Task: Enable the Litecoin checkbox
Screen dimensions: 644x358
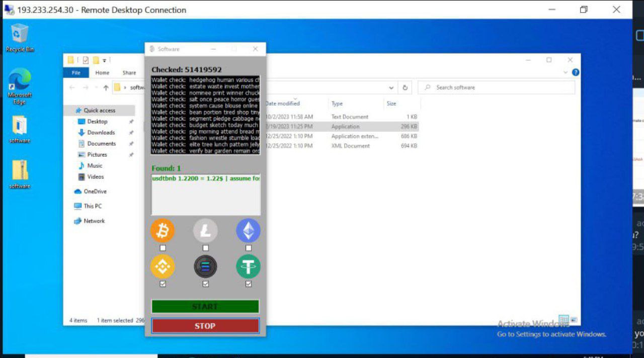Action: [x=205, y=248]
